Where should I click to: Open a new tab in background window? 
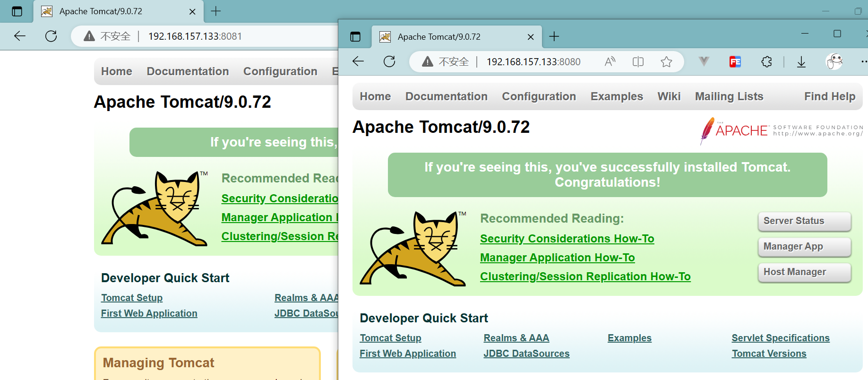click(x=216, y=11)
